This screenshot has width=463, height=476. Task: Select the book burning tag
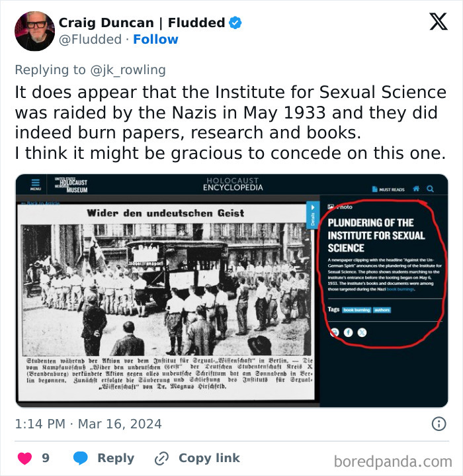pyautogui.click(x=357, y=310)
